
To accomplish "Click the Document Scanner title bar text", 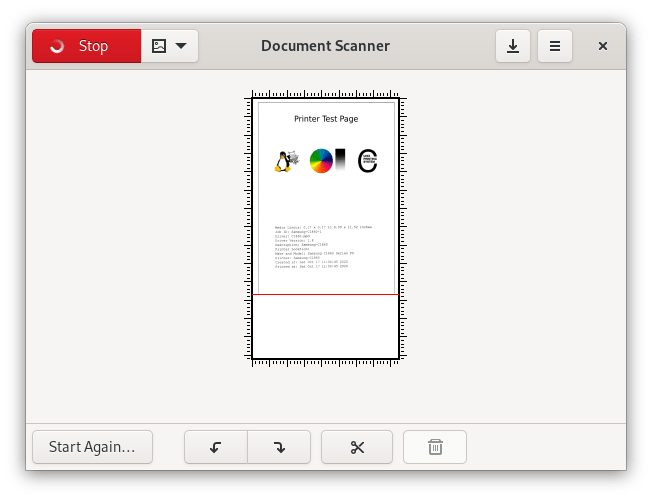I will point(325,46).
